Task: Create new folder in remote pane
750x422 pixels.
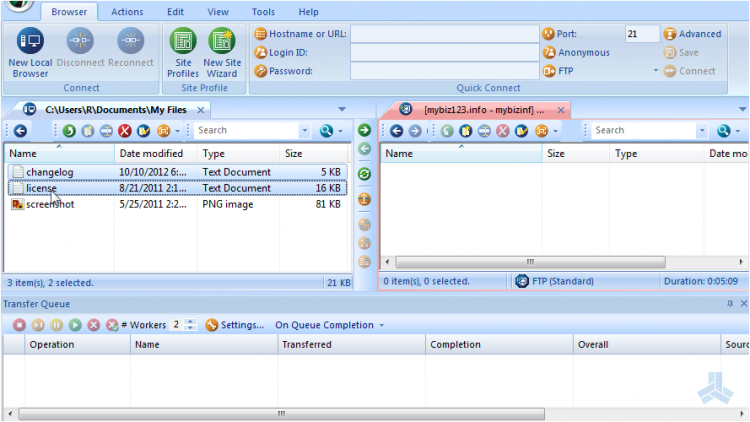Action: 466,131
